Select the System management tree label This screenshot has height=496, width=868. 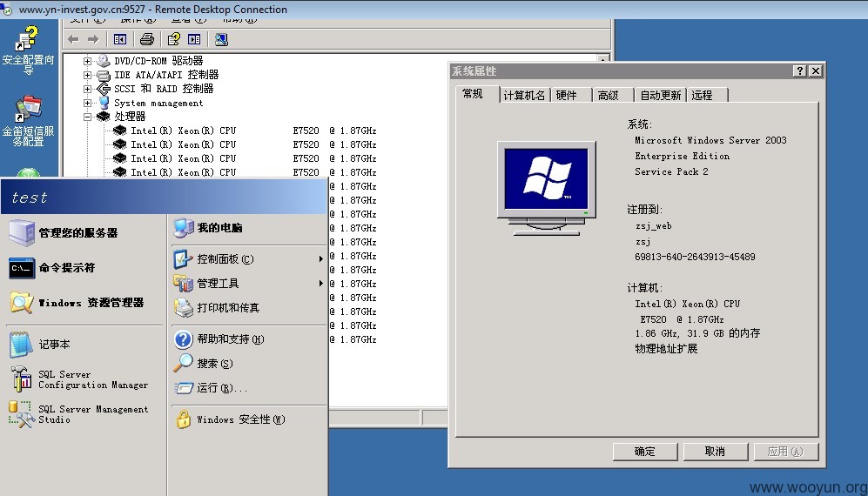[158, 103]
